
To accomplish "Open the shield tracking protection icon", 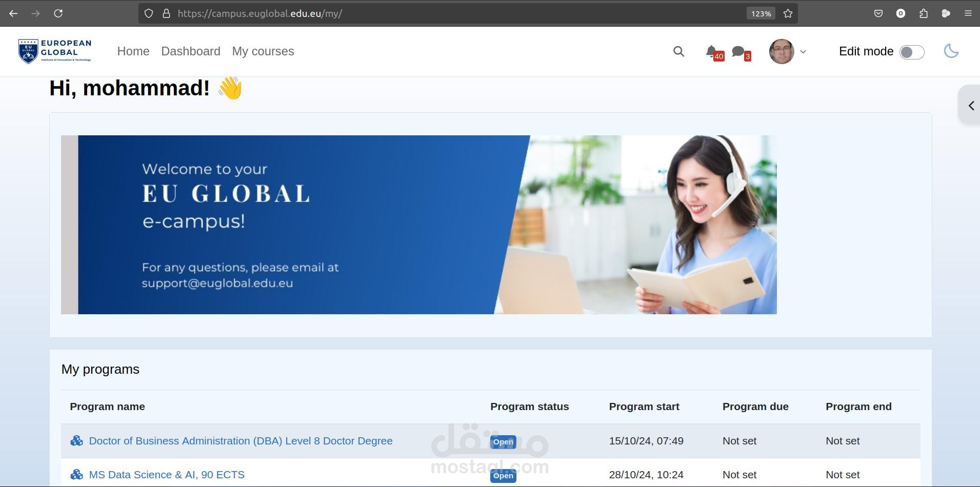I will pos(149,13).
